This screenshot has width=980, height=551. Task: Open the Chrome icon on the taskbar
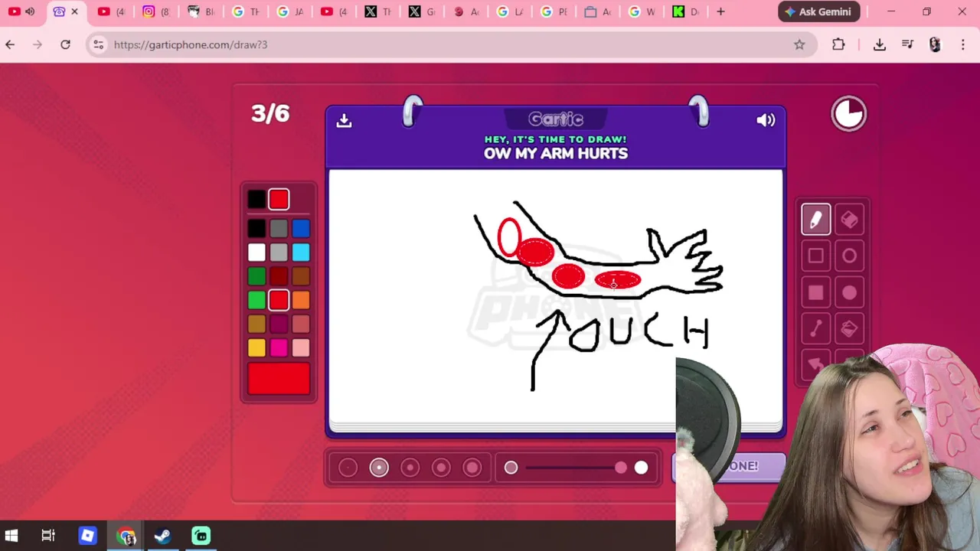(126, 536)
